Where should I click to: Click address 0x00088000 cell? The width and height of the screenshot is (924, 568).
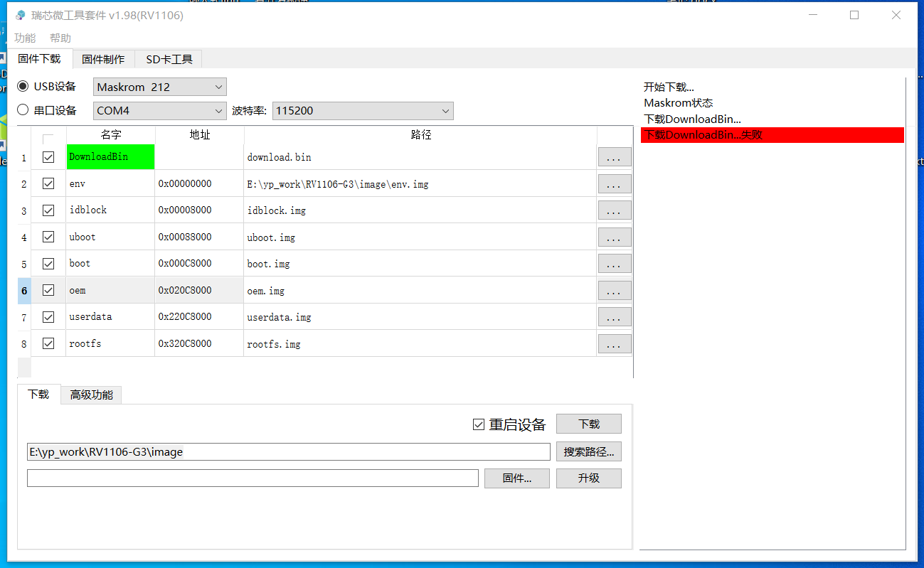pos(199,237)
